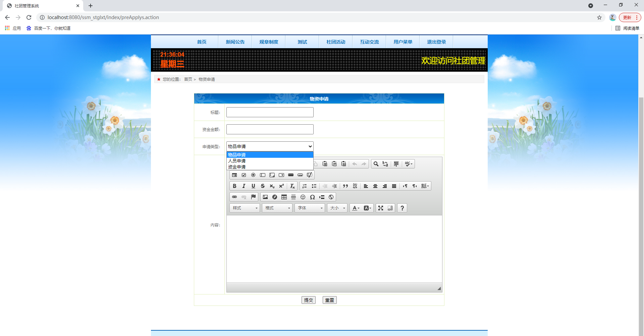Open Replace tool in editor
This screenshot has width=644, height=336.
click(x=385, y=164)
